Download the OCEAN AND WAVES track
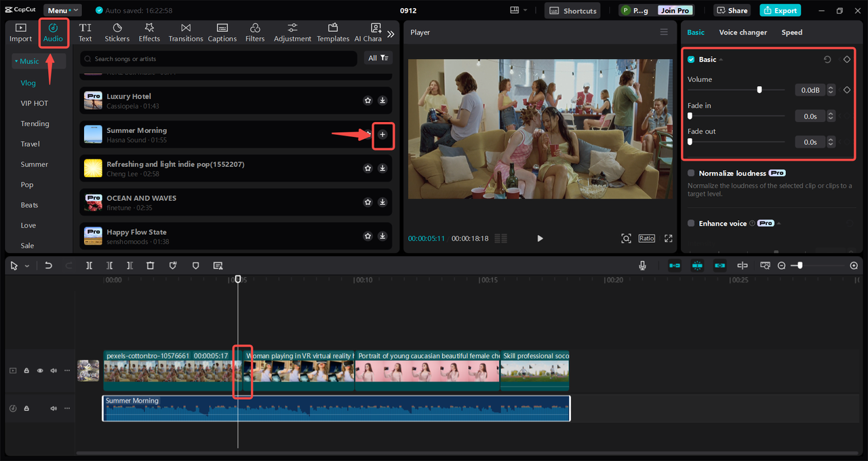 pos(382,202)
